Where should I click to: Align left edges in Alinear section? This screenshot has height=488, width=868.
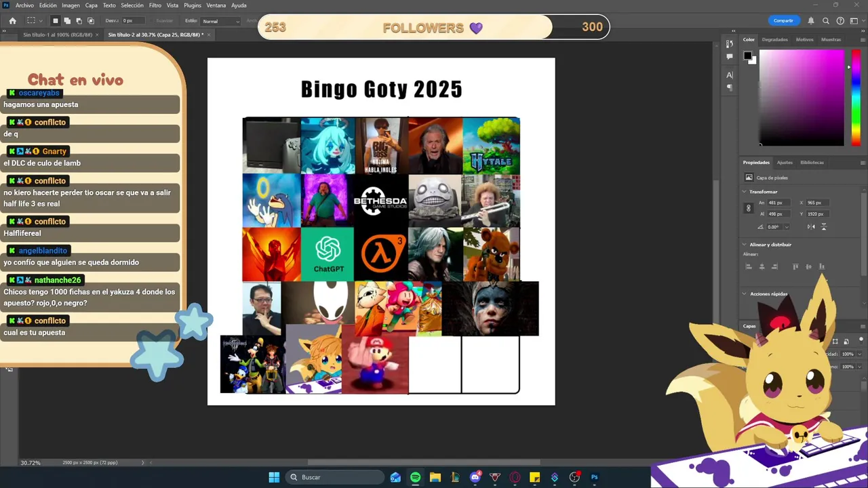(749, 267)
